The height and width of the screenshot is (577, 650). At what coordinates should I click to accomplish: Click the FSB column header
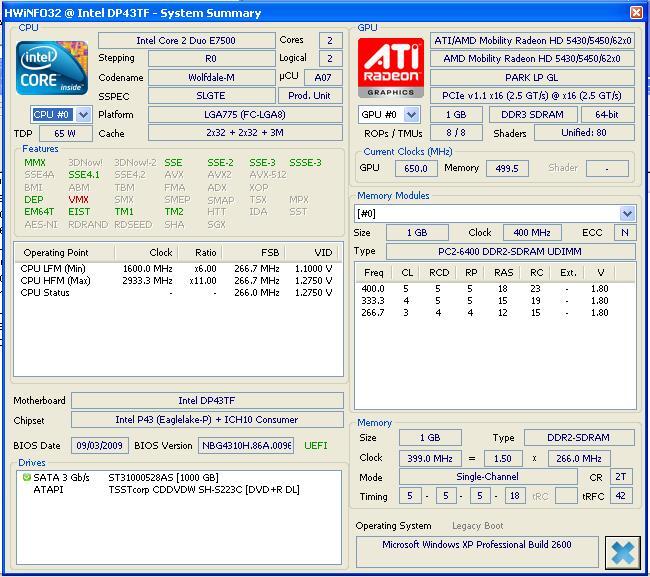click(254, 252)
